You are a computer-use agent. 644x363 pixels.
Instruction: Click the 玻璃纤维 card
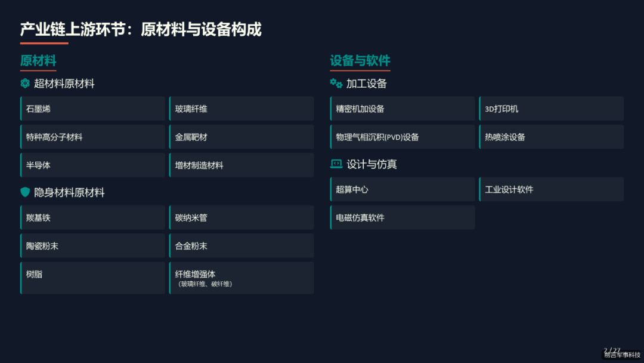coord(241,109)
